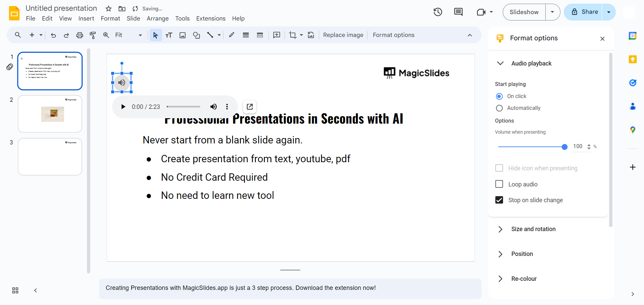Switch to grid view of slides
The width and height of the screenshot is (644, 305).
(x=15, y=291)
